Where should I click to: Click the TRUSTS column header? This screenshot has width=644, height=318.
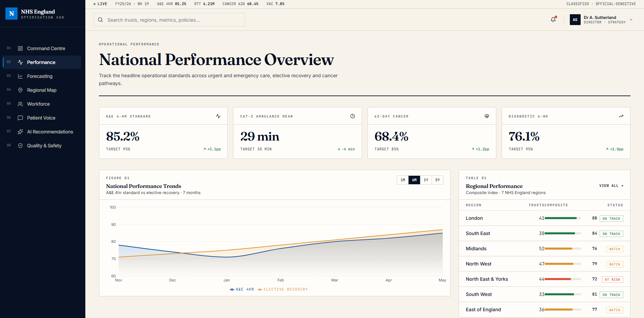pyautogui.click(x=536, y=205)
